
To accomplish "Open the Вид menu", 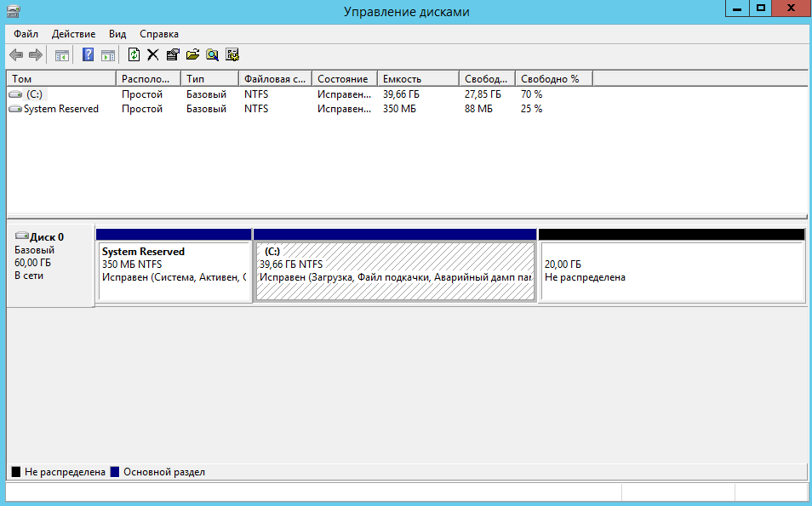I will [117, 34].
